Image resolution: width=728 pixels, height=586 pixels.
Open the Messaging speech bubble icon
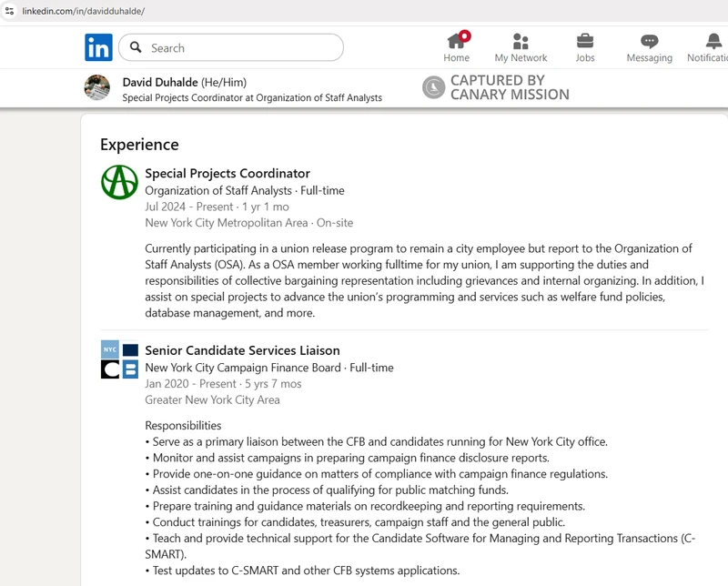coord(649,41)
